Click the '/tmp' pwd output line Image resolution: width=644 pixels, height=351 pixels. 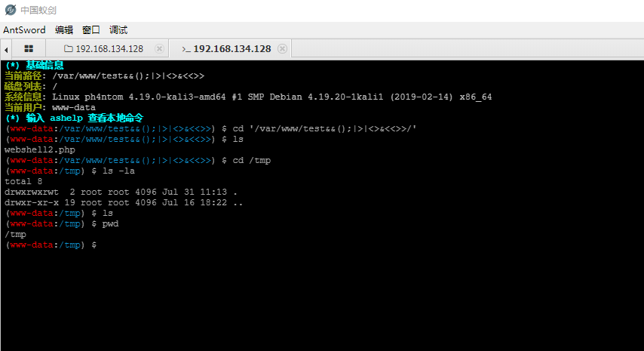click(x=15, y=235)
